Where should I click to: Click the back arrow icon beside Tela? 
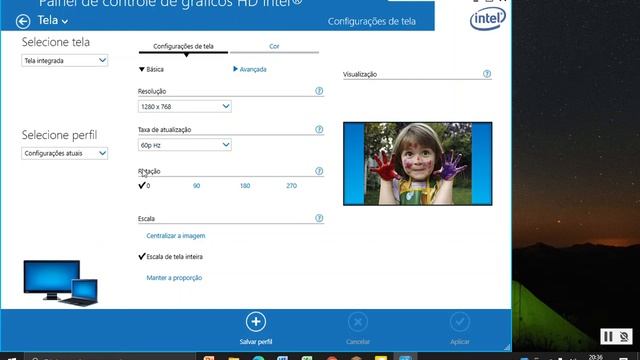coord(23,21)
